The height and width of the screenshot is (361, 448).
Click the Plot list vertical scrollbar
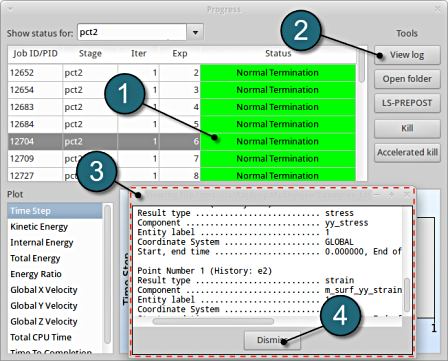tap(107, 275)
